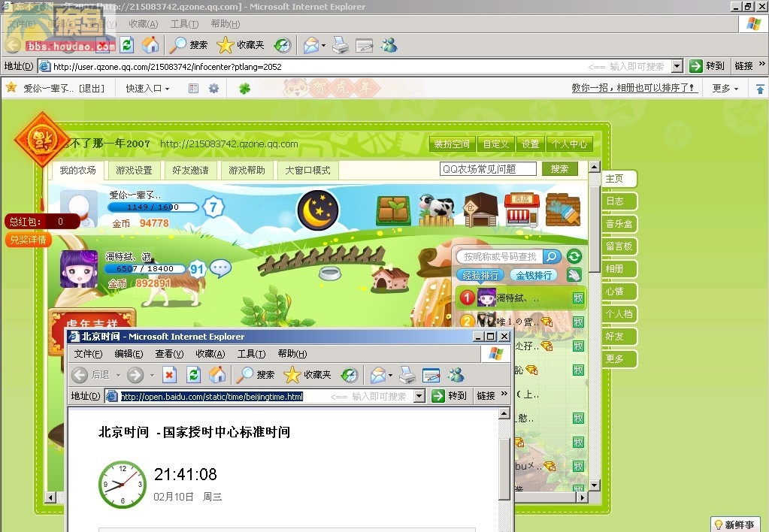Click the moon night-mode icon in the farm
This screenshot has height=532, width=769.
tap(318, 210)
